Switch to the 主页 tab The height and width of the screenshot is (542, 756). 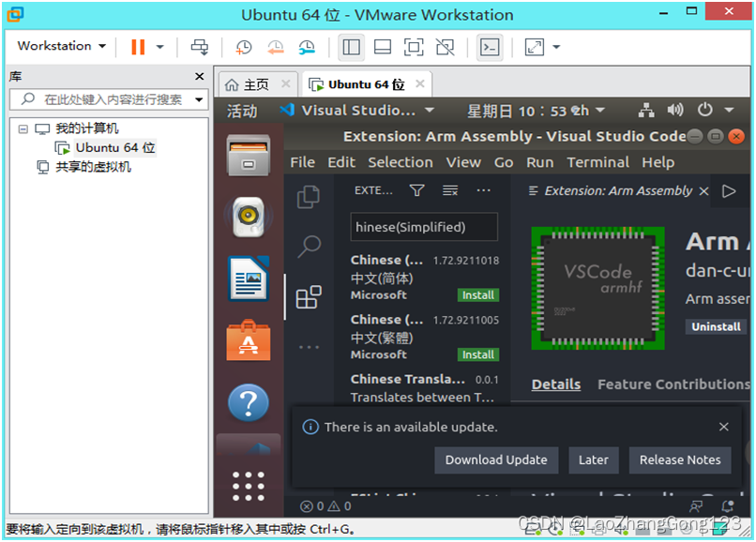pos(256,82)
